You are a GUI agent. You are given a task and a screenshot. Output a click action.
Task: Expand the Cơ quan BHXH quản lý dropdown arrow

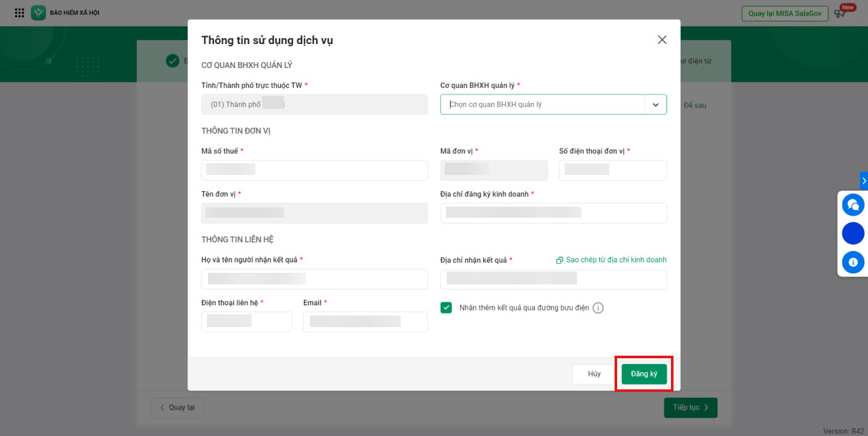tap(655, 105)
